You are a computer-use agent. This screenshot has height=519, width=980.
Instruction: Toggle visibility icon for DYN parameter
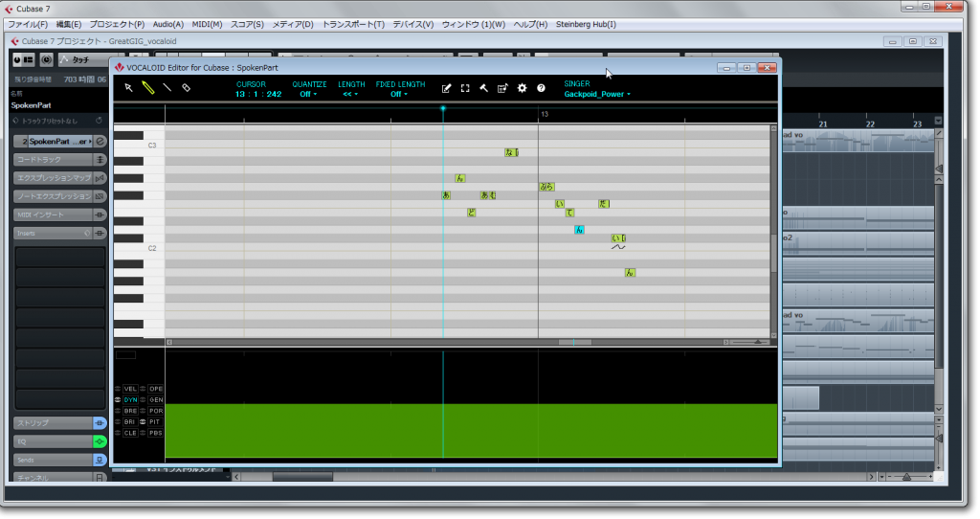(118, 399)
